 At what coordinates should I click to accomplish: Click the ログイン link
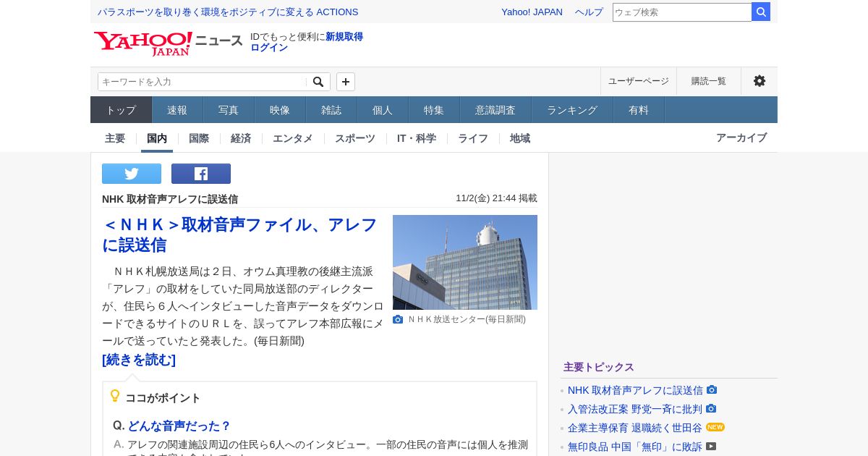[269, 48]
